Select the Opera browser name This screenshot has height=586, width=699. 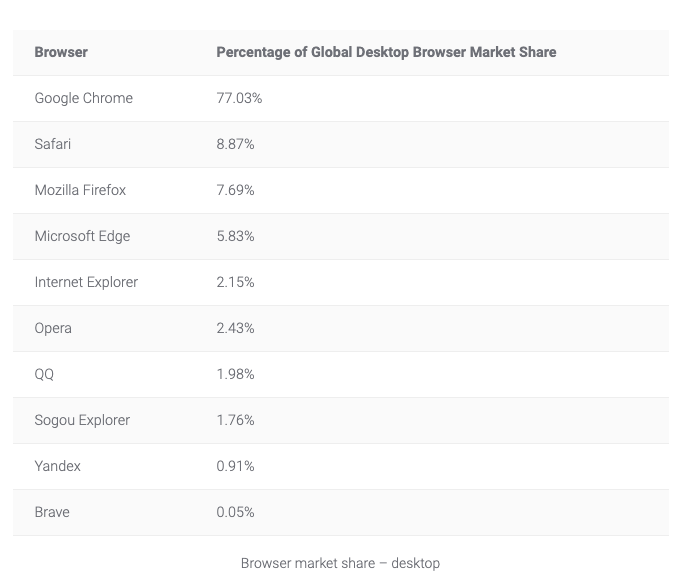pyautogui.click(x=53, y=328)
